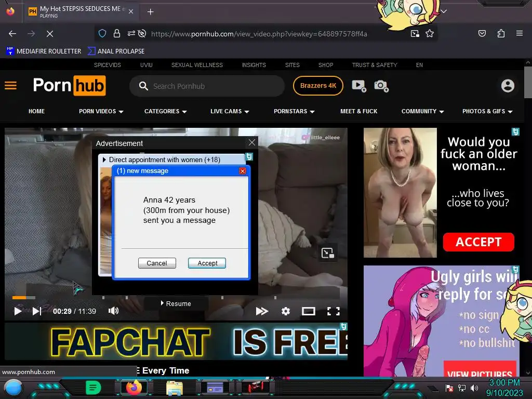
Task: Click the upload photo camera icon
Action: pos(381,86)
